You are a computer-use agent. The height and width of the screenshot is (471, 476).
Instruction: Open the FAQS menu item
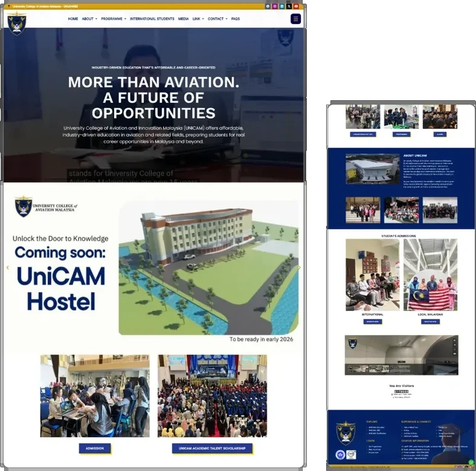pyautogui.click(x=235, y=19)
